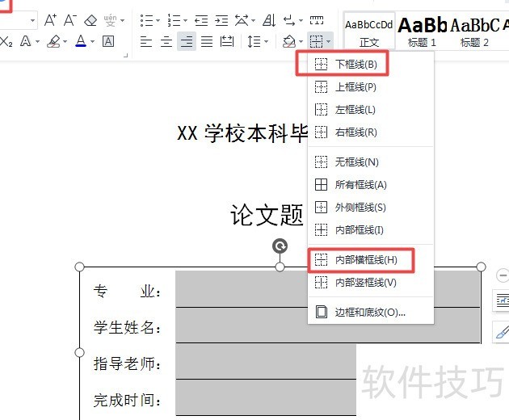Click the Chinese layout icon
509x420 pixels.
[x=242, y=20]
